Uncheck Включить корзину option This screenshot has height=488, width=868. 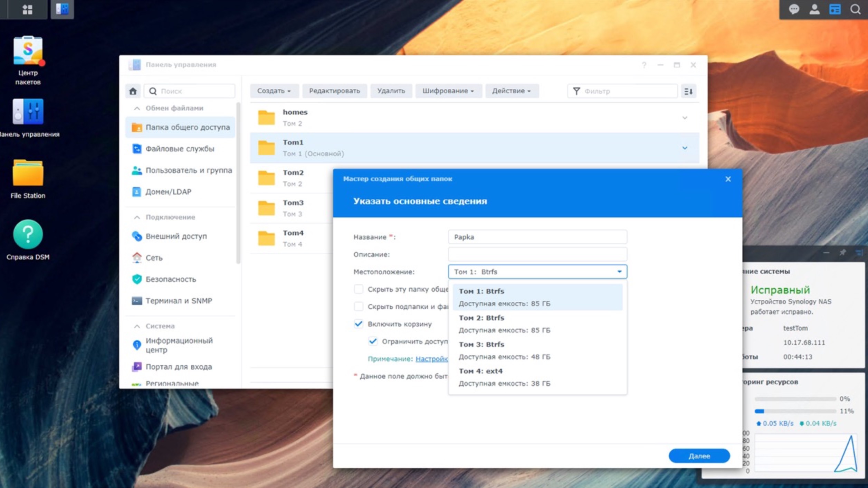click(x=359, y=324)
